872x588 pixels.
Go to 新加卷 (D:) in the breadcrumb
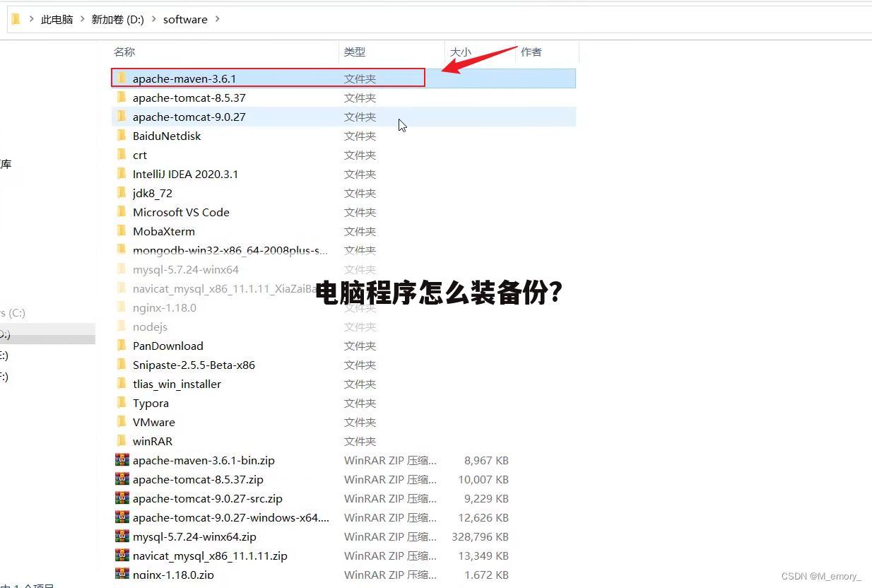117,20
